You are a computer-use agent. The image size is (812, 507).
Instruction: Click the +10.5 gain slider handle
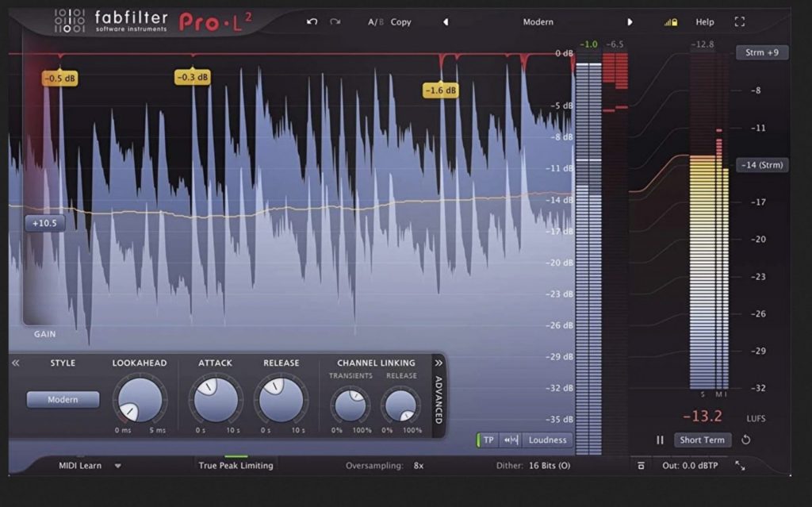click(x=45, y=224)
